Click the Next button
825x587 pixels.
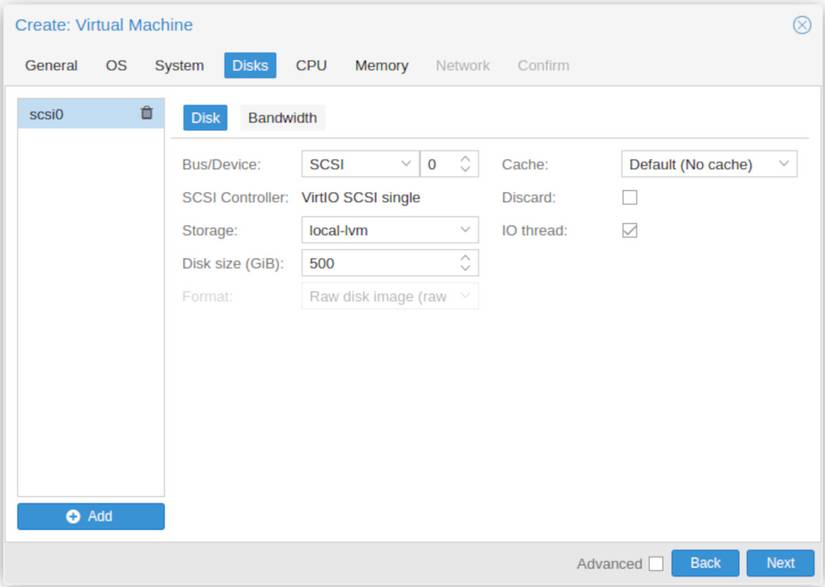pyautogui.click(x=780, y=563)
